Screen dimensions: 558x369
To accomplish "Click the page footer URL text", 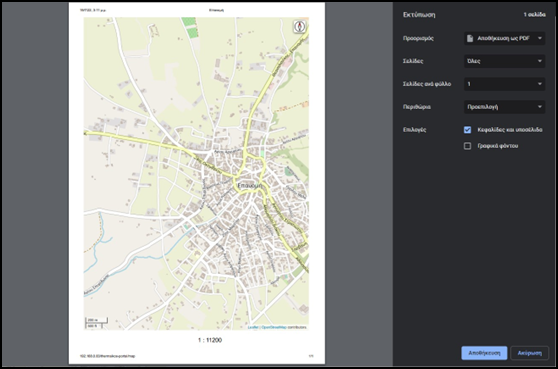I will tap(107, 356).
